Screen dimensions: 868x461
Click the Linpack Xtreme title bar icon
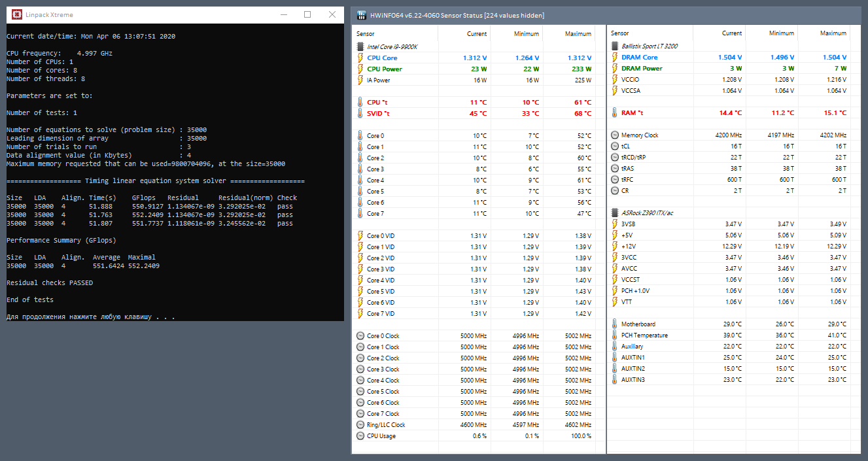tap(16, 14)
